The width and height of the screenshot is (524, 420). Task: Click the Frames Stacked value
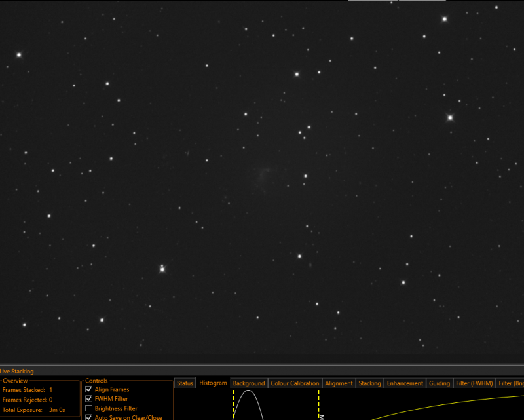51,390
